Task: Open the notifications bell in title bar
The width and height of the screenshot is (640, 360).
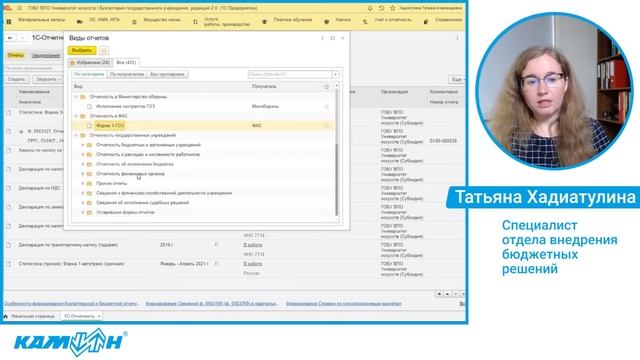Action: pos(370,8)
